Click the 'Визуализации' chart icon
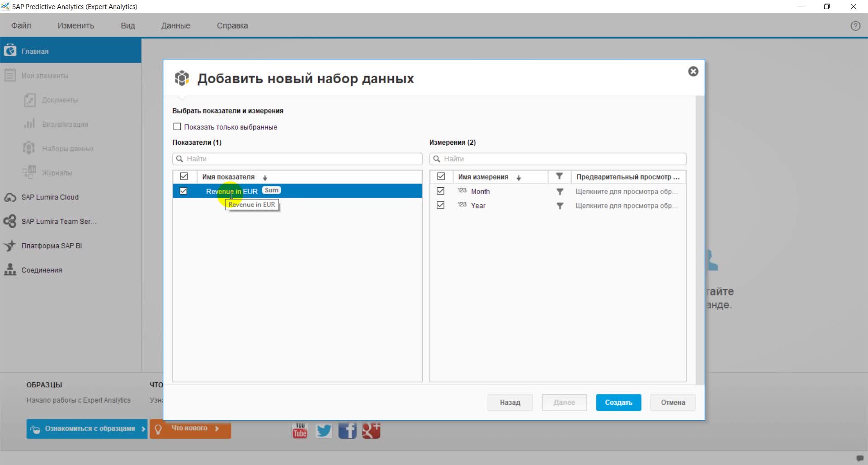This screenshot has height=465, width=868. click(29, 123)
